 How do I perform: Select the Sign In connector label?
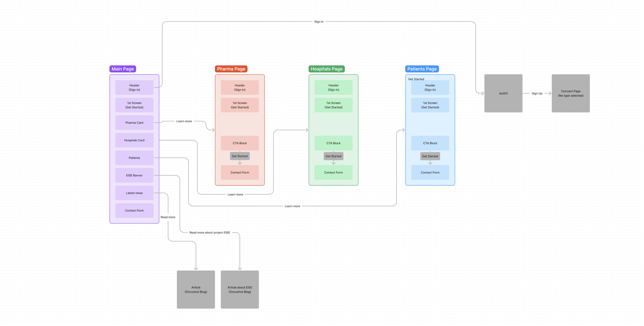pyautogui.click(x=319, y=22)
